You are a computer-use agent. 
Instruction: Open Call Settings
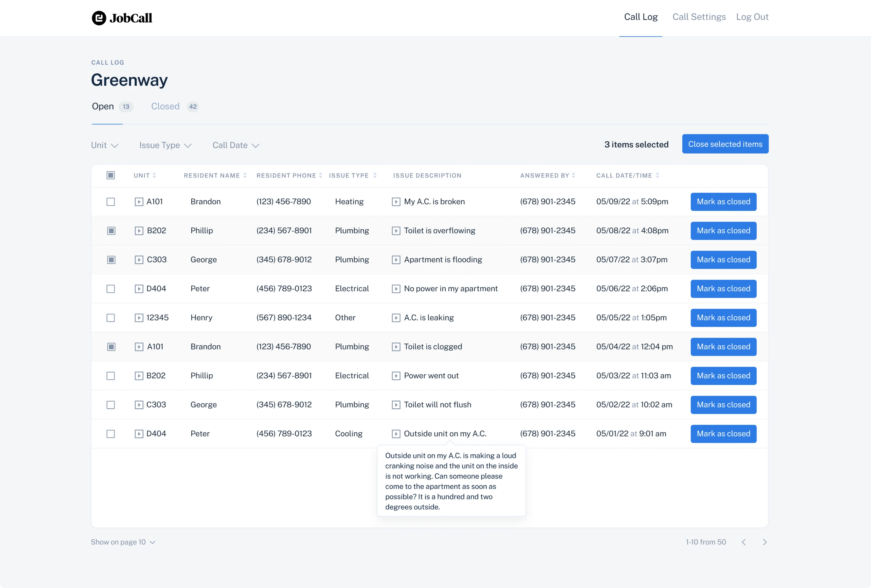(x=699, y=17)
